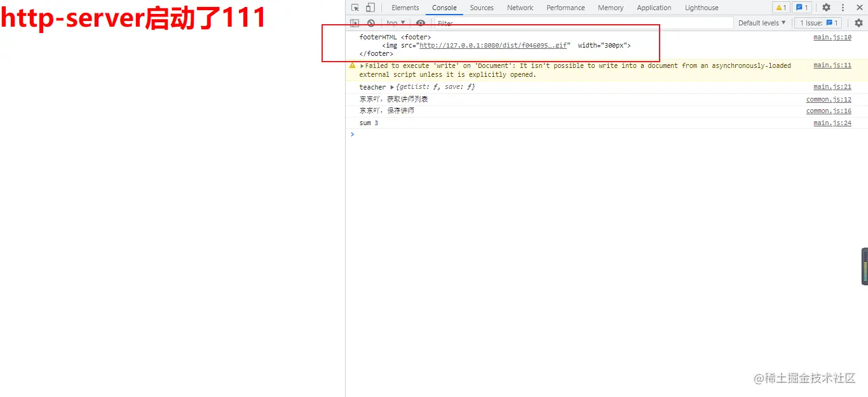Open the Default levels dropdown

point(762,23)
